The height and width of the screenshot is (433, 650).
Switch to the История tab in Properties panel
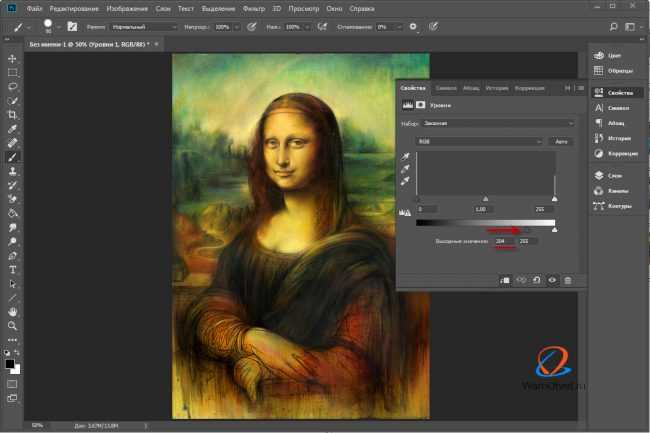[497, 88]
